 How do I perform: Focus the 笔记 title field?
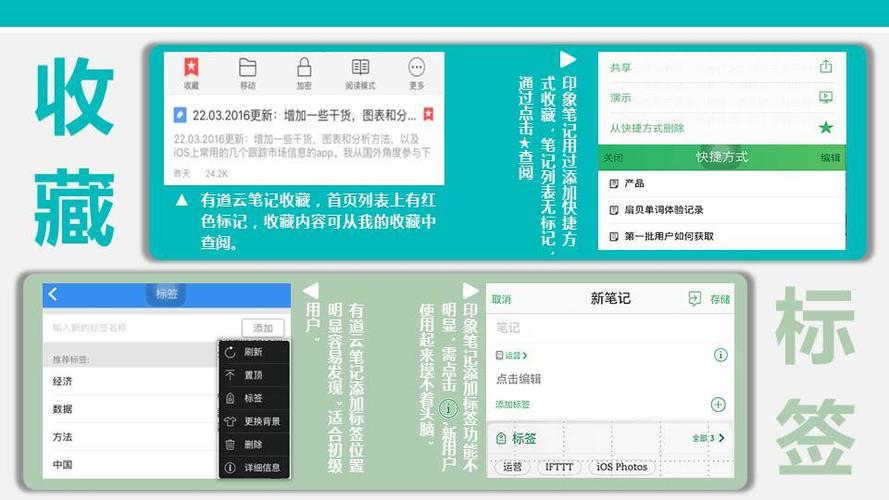610,328
